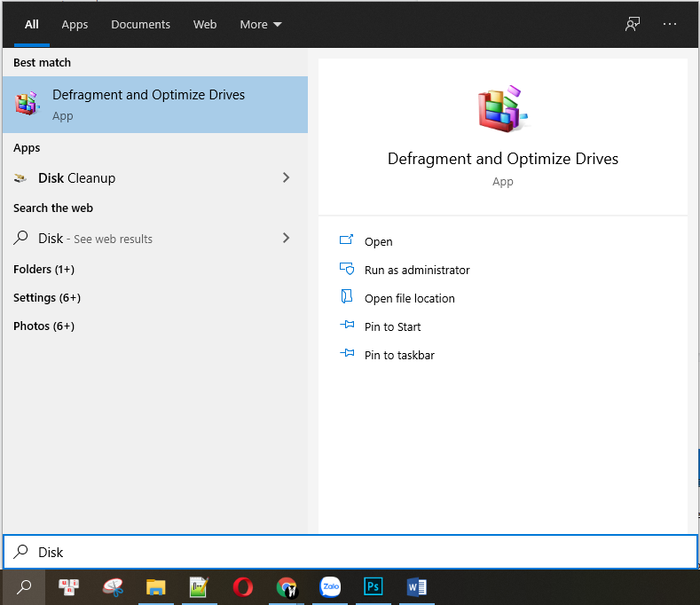
Task: Click the taskbar search magnifier button
Action: (x=24, y=586)
